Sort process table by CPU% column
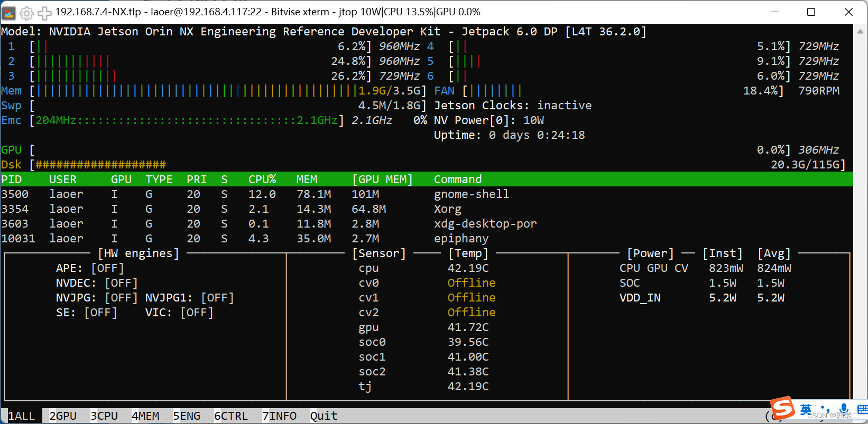Viewport: 868px width, 424px height. 262,180
